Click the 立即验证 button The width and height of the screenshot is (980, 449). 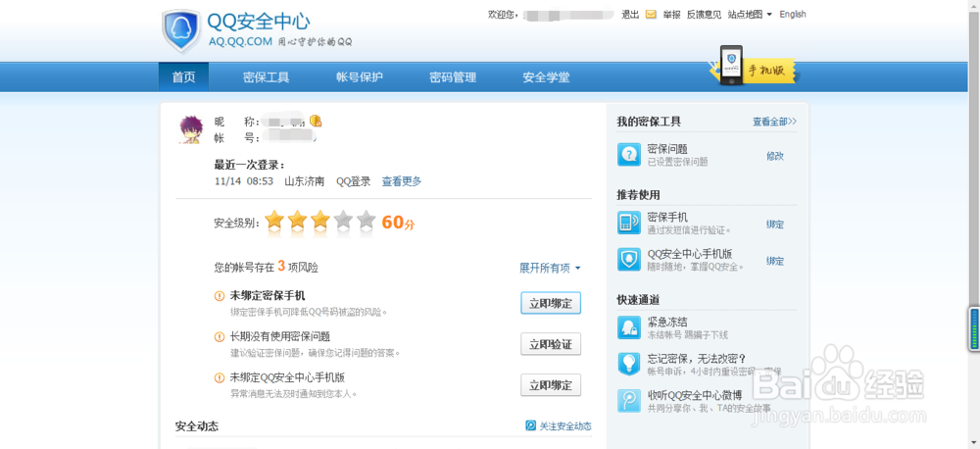[551, 344]
